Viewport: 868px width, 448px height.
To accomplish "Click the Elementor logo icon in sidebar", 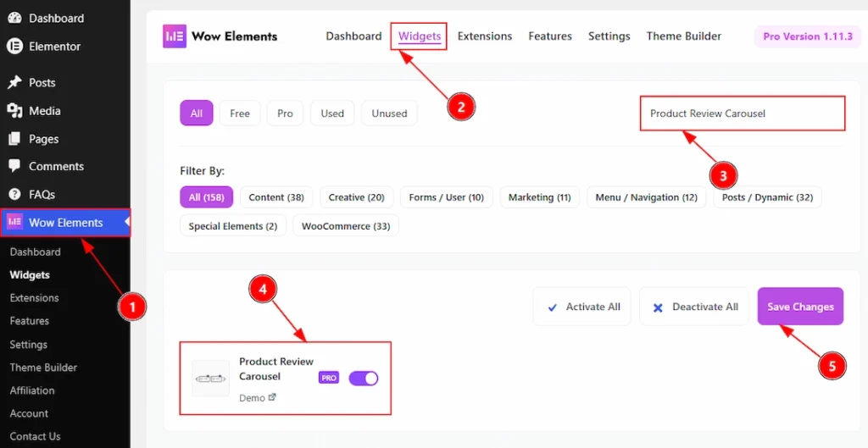I will [x=14, y=46].
